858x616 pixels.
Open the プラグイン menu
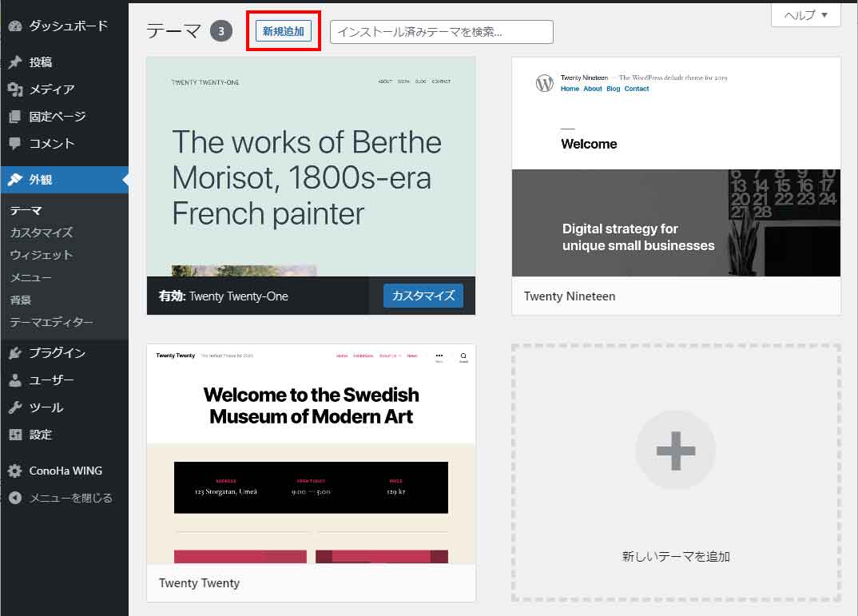coord(65,353)
